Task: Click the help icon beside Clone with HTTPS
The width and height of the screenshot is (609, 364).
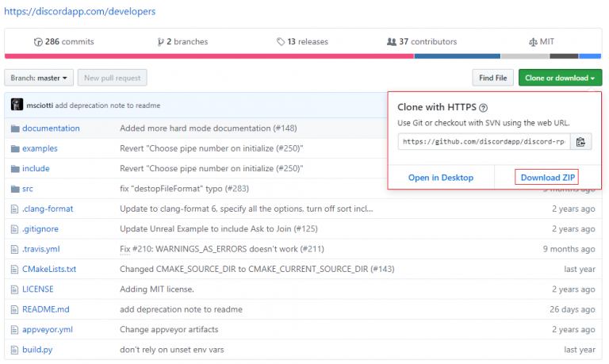Action: 483,108
